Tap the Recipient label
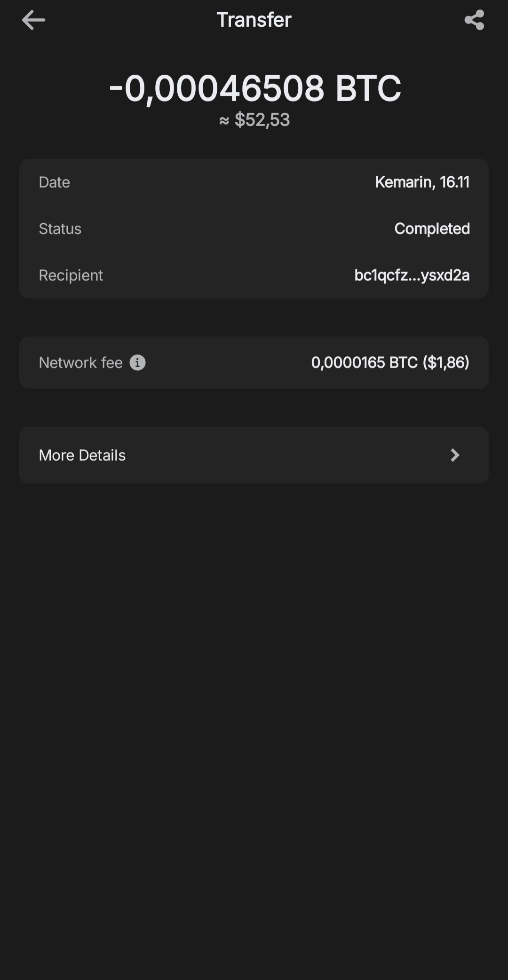This screenshot has width=508, height=980. tap(71, 275)
